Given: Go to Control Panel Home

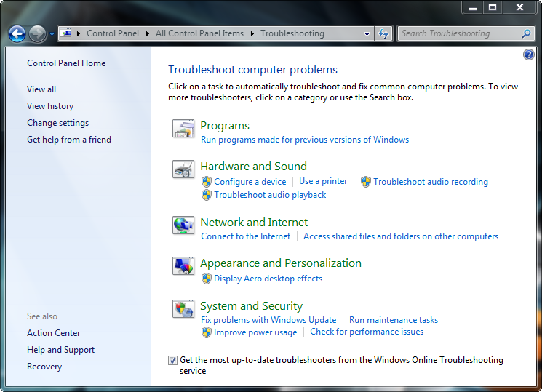Looking at the screenshot, I should click(66, 63).
